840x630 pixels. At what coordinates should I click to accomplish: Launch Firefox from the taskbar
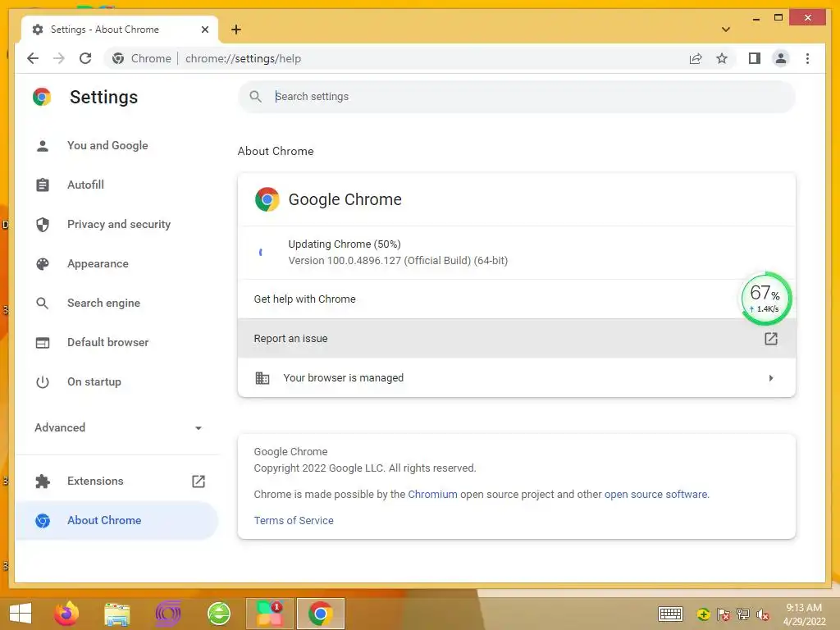[66, 614]
